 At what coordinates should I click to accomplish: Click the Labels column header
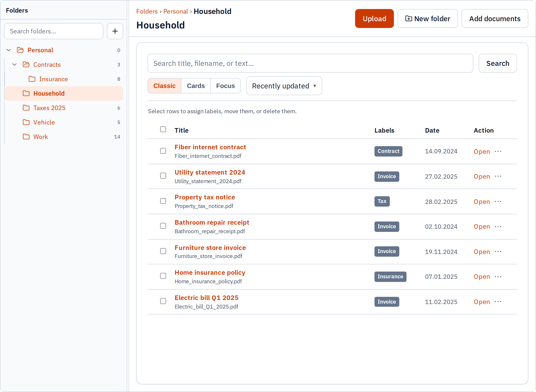pos(384,131)
